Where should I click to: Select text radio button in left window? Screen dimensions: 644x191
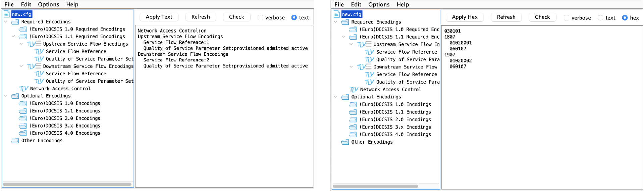tap(294, 17)
